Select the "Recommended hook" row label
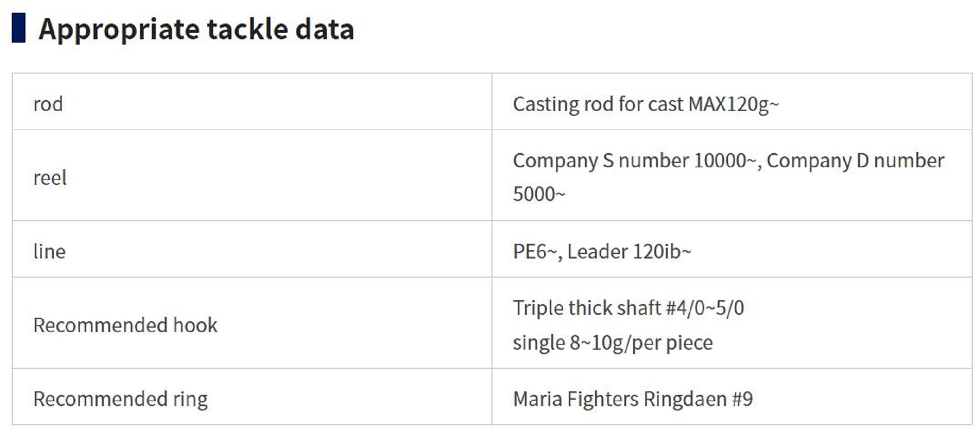 pos(125,325)
